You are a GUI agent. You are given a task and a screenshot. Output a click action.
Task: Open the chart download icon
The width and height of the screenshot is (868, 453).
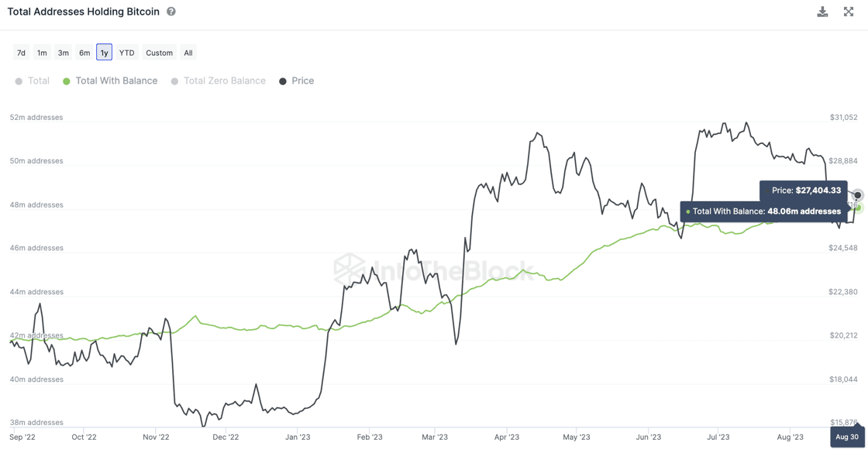[821, 12]
